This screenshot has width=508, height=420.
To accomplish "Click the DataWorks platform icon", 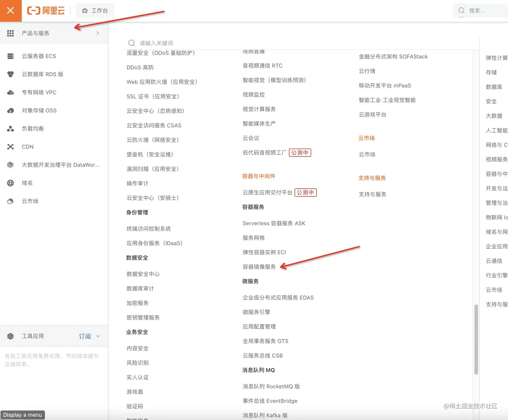I will pos(10,165).
